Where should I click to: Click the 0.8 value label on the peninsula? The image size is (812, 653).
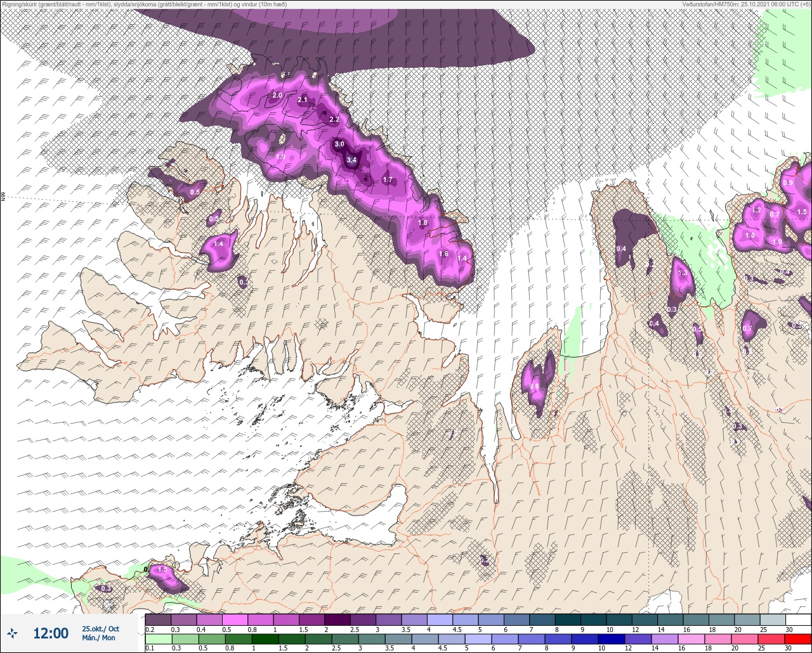534,386
